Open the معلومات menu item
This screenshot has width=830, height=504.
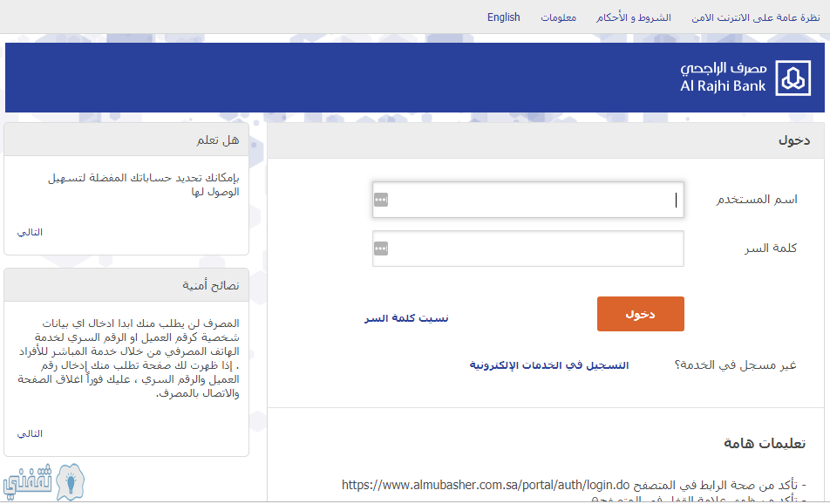pos(559,17)
